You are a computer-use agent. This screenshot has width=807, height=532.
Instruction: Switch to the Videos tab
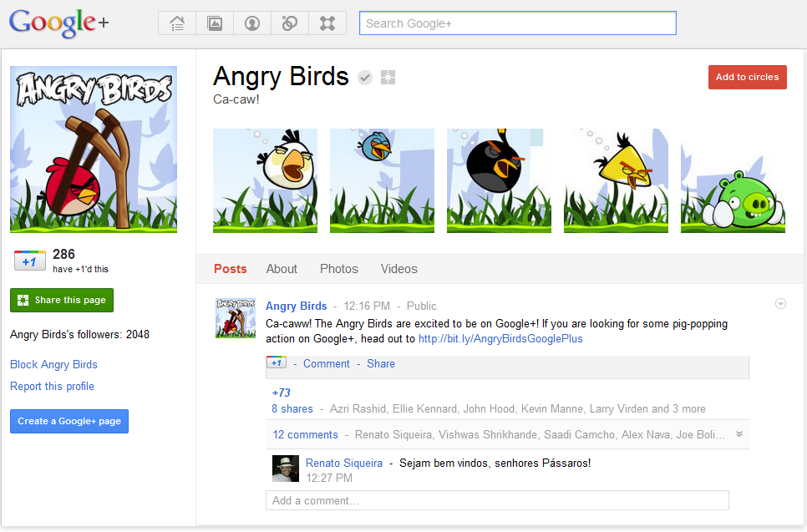coord(398,269)
